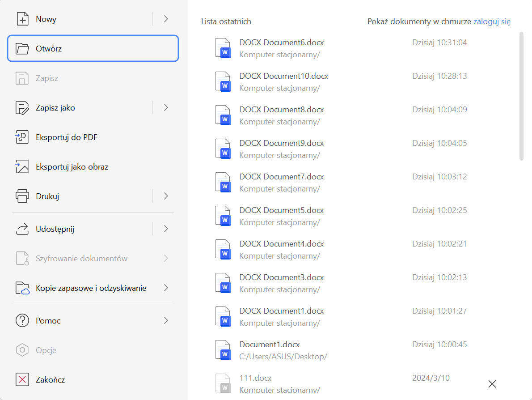Click the Kopie zapasowe i odzyskiwanie cloud icon

coord(22,288)
